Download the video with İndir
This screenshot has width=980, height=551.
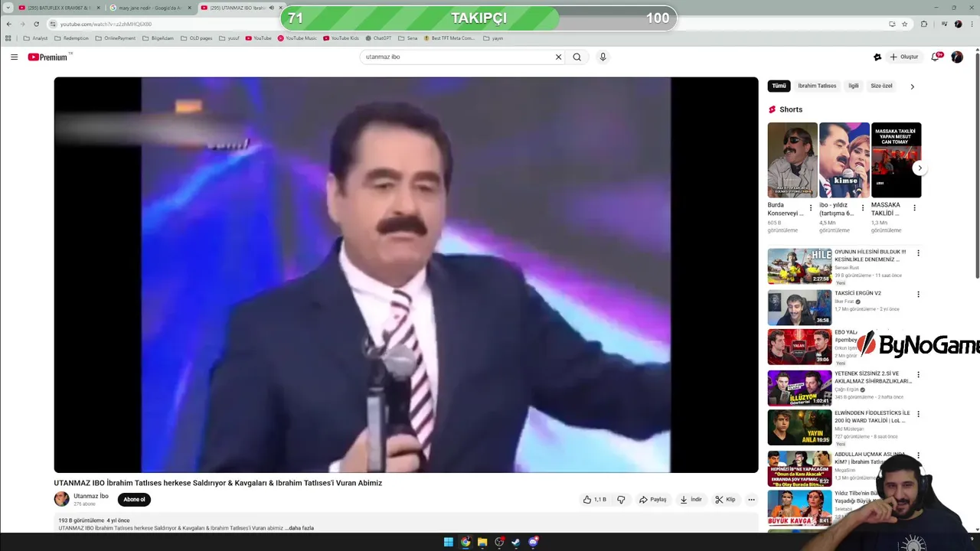click(691, 500)
